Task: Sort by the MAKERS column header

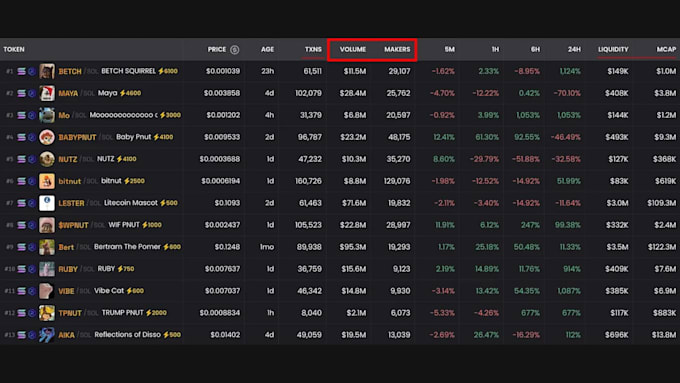Action: pos(397,49)
